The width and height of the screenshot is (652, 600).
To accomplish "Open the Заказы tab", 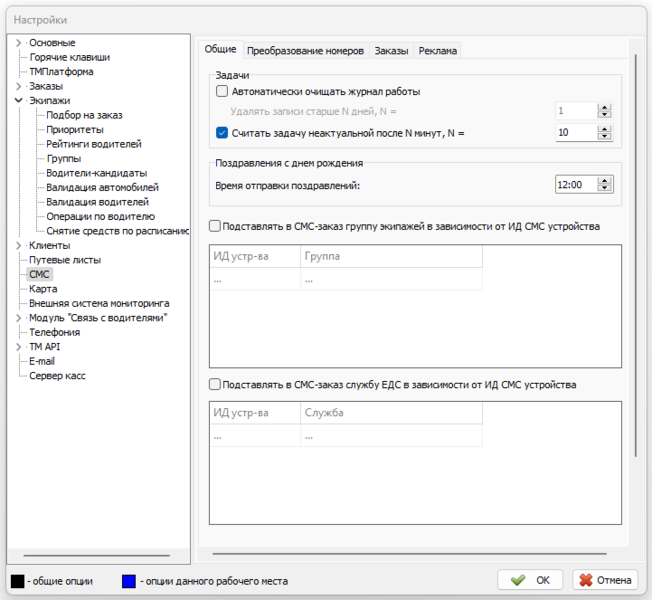I will pos(391,50).
